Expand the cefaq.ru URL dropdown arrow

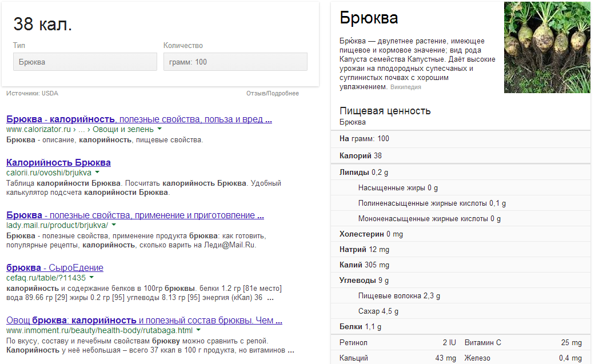point(91,278)
